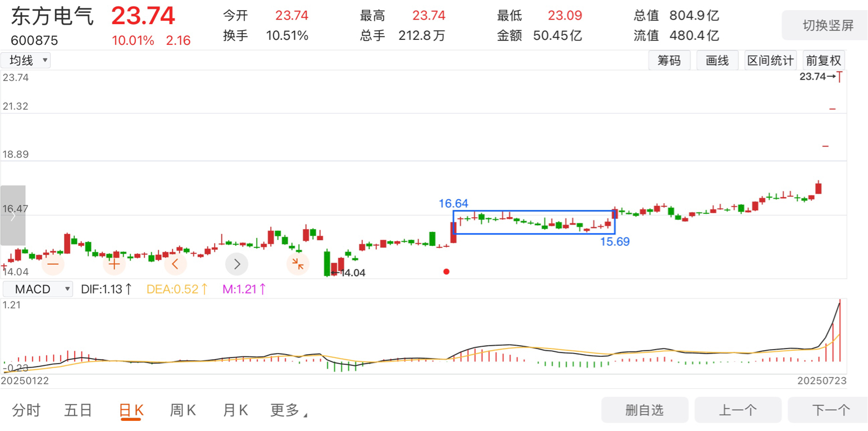Expand the gray side panel arrow tab
The image size is (868, 431).
(12, 215)
